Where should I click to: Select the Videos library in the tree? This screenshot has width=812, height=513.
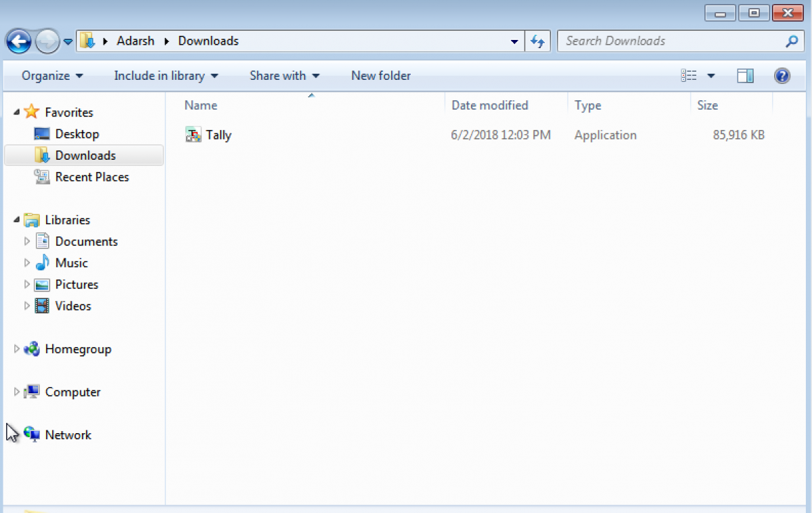point(72,306)
